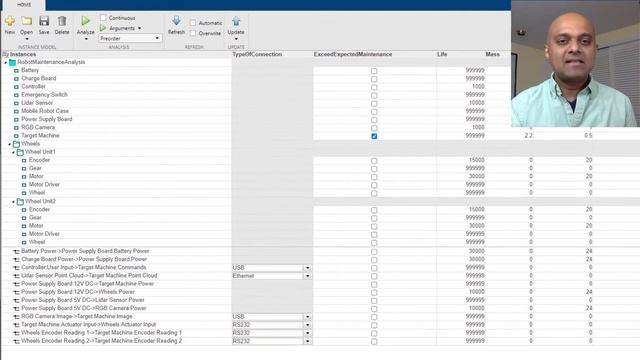Check ExceedExpectedMaintenance for RGB Camera

coord(374,128)
